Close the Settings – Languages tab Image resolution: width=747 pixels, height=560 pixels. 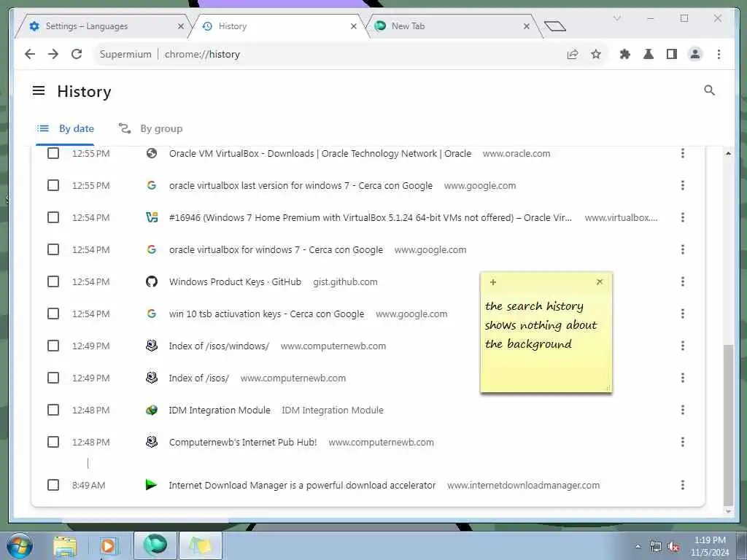pyautogui.click(x=181, y=26)
